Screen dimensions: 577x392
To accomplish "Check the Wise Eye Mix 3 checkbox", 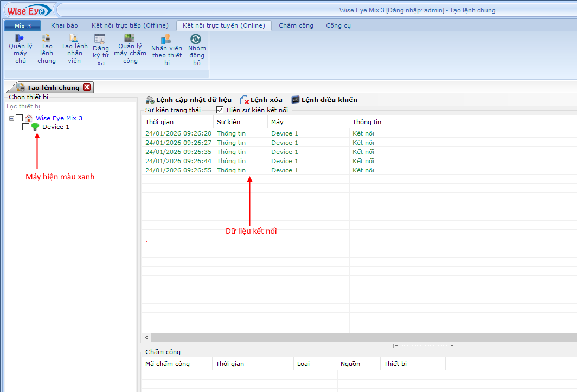I will pyautogui.click(x=20, y=118).
